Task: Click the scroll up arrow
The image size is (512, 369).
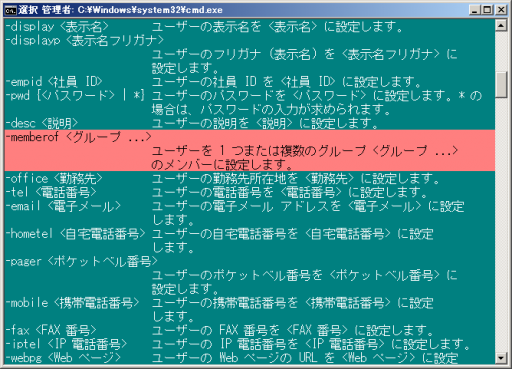Action: tap(501, 25)
